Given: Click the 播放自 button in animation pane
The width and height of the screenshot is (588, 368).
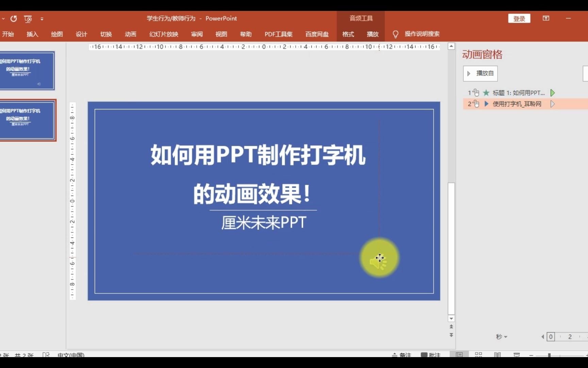Looking at the screenshot, I should click(483, 73).
